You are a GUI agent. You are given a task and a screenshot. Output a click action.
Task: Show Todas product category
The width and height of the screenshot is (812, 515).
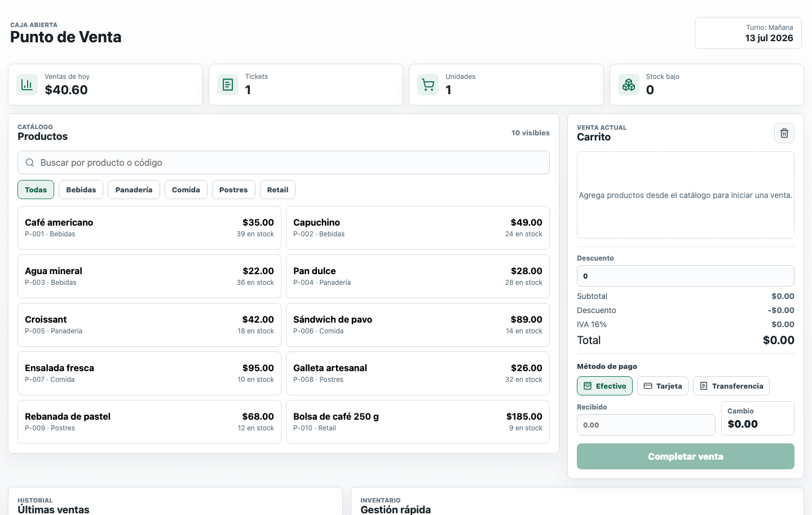[x=36, y=190]
